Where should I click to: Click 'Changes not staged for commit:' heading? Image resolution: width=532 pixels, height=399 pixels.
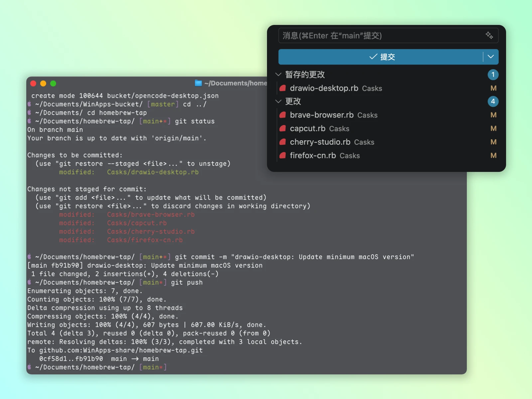pos(87,189)
